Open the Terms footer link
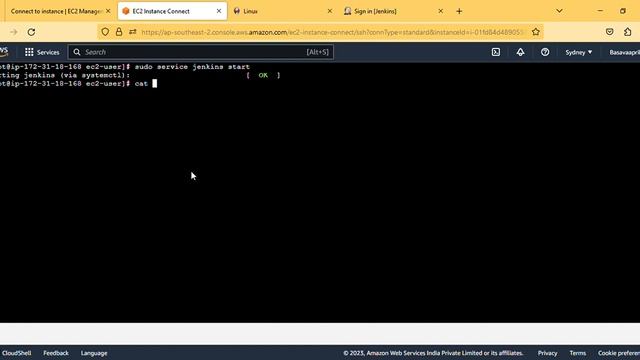 tap(578, 353)
